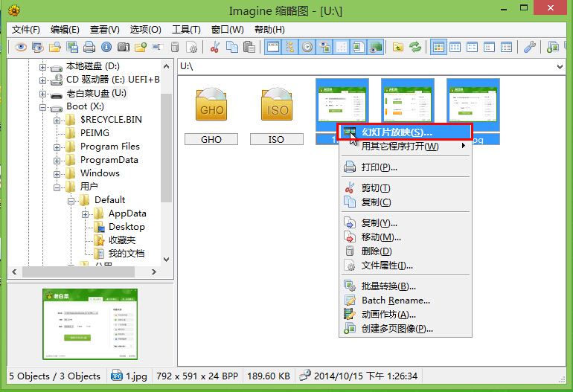Choose 幻灯片放映(S)... from context menu
The width and height of the screenshot is (573, 392).
pos(405,132)
